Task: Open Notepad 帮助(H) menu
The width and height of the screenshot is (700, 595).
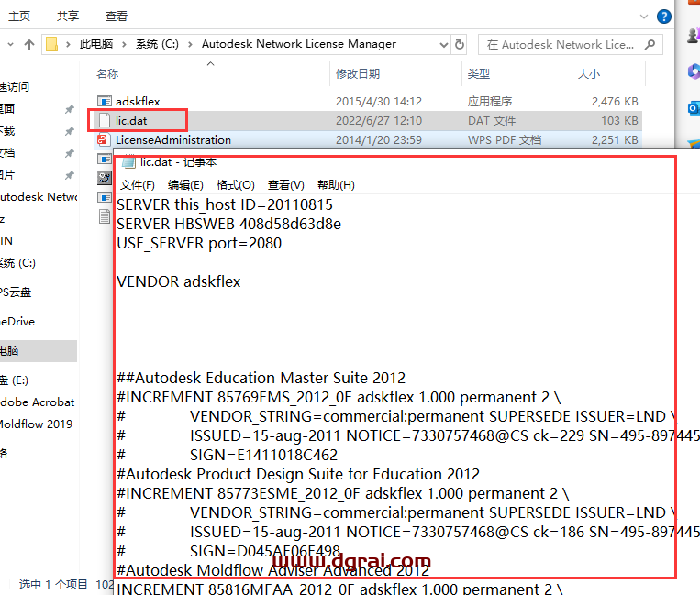Action: click(x=336, y=184)
